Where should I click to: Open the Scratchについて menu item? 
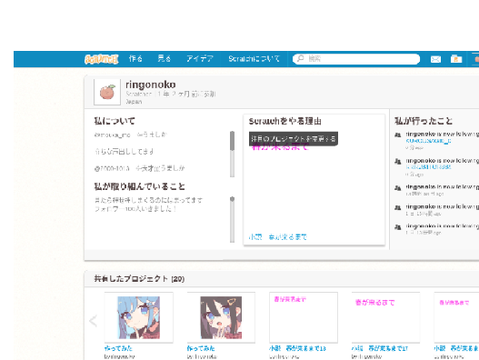[x=254, y=59]
